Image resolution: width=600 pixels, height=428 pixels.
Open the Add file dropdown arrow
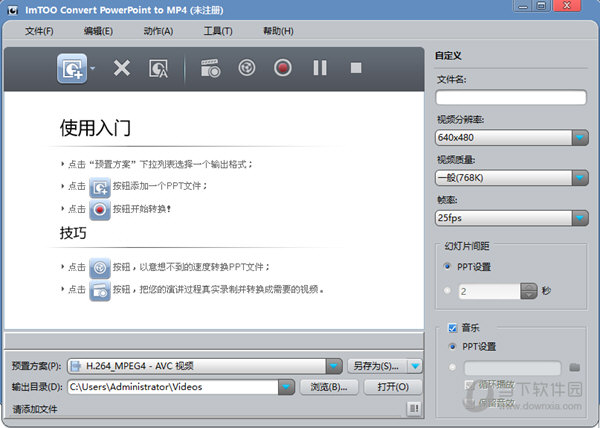pos(93,68)
